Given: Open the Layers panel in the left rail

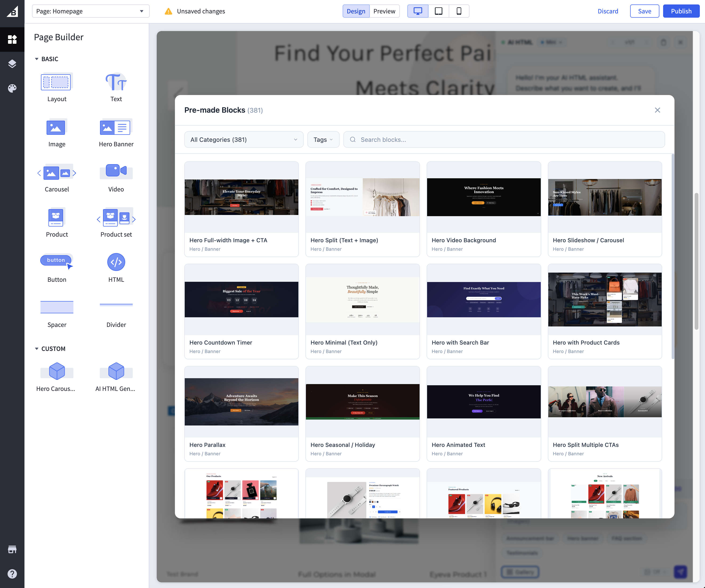Looking at the screenshot, I should pyautogui.click(x=12, y=64).
